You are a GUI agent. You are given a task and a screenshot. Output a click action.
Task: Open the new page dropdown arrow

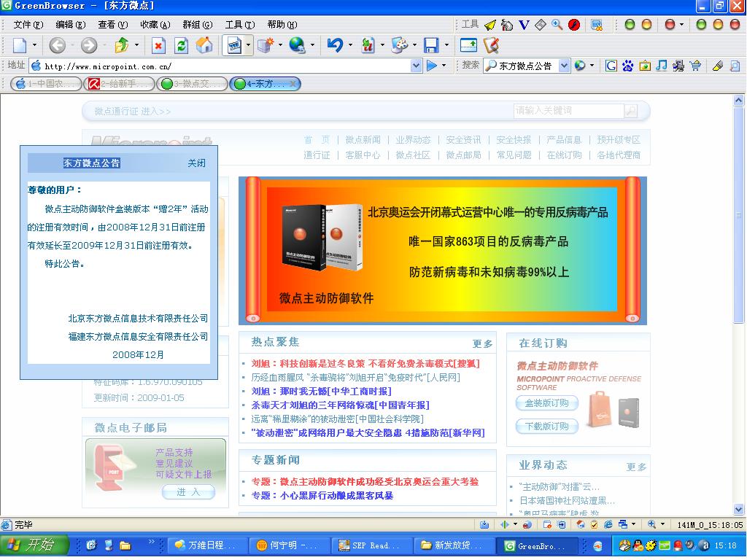pyautogui.click(x=34, y=46)
